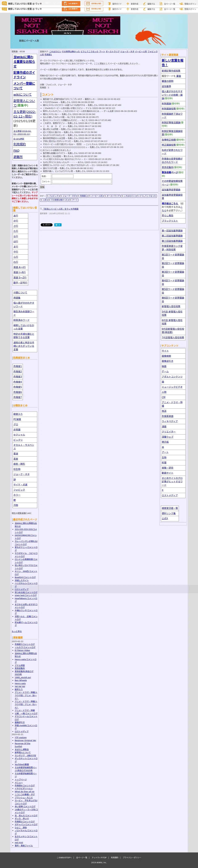This screenshot has width=198, height=868.
Task: Click the コメント input field
Action: [81, 182]
